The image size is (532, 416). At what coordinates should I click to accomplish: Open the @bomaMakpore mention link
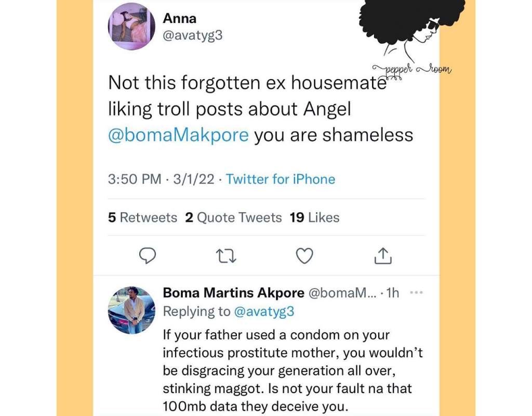click(x=178, y=135)
